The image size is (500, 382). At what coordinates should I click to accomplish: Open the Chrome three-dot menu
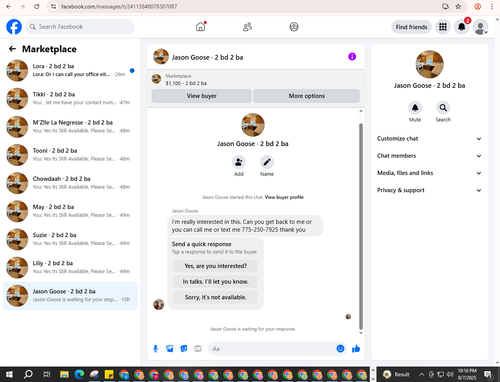pyautogui.click(x=491, y=6)
